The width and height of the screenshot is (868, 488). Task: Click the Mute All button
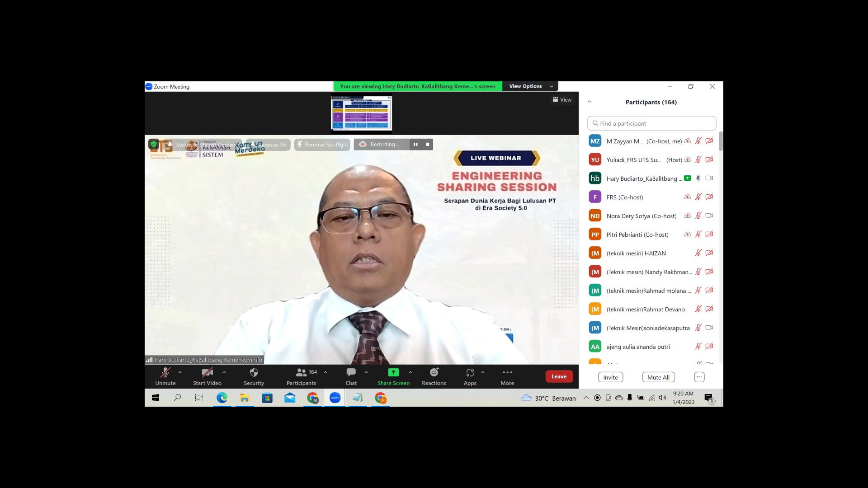click(658, 377)
